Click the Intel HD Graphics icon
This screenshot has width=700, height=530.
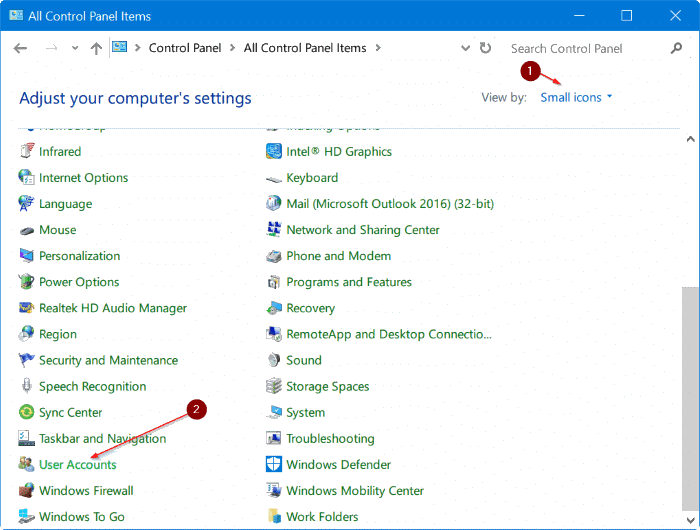[x=274, y=152]
